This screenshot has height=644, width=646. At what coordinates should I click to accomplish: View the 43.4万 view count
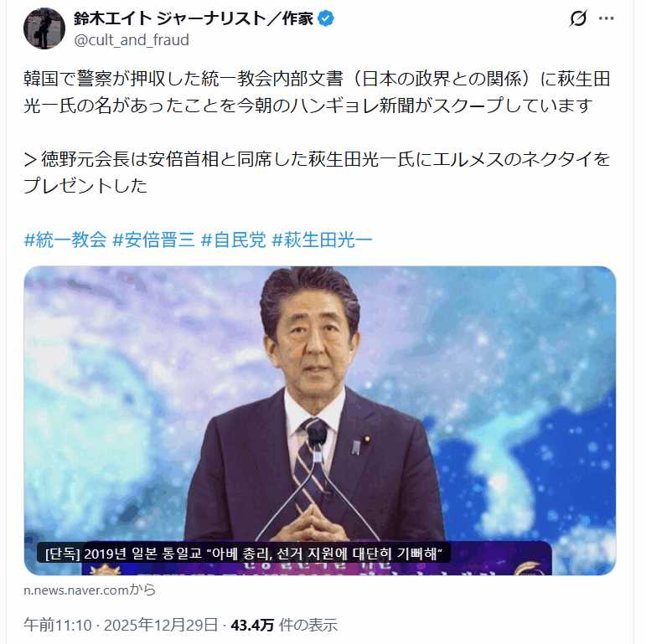pyautogui.click(x=252, y=625)
